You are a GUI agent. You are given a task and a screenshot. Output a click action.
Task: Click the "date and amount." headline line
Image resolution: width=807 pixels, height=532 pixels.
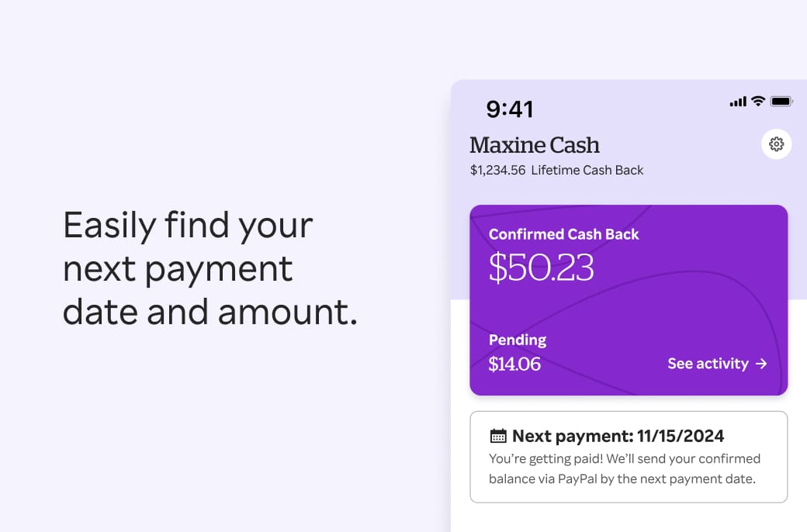point(210,312)
